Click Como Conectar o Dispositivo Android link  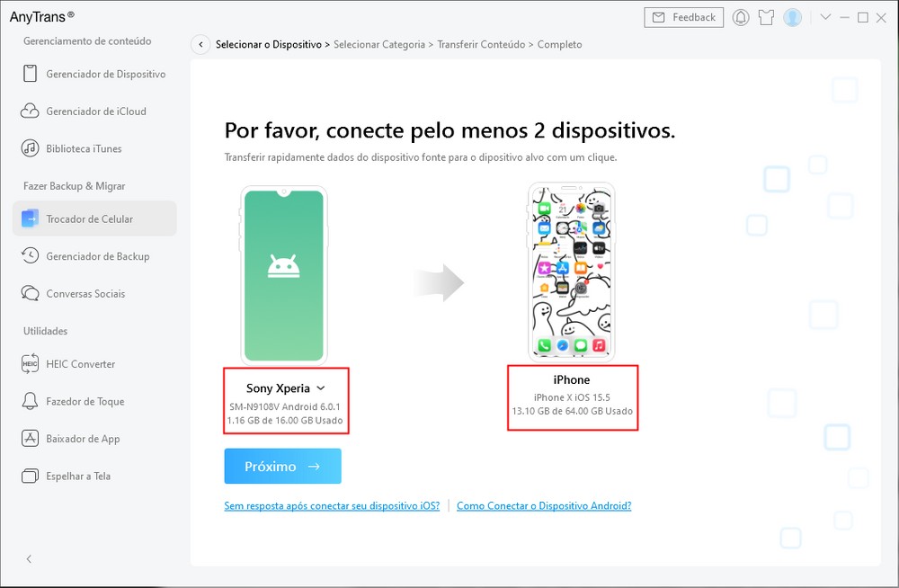(544, 506)
